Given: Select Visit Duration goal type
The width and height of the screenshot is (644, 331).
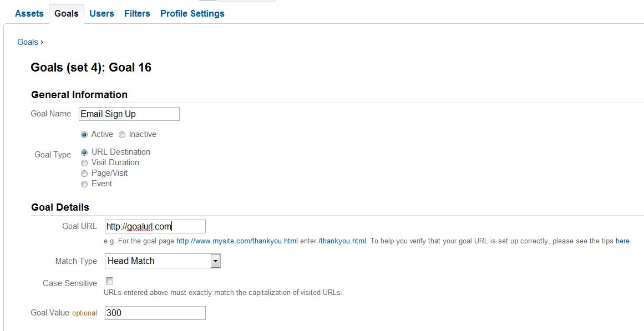Looking at the screenshot, I should click(x=84, y=162).
